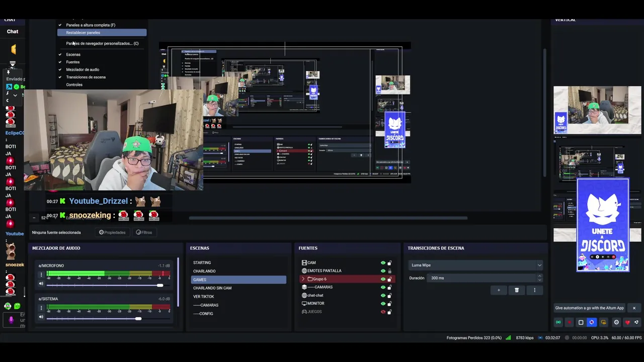Open Paneles de navegador personalizados... (C)

[102, 43]
